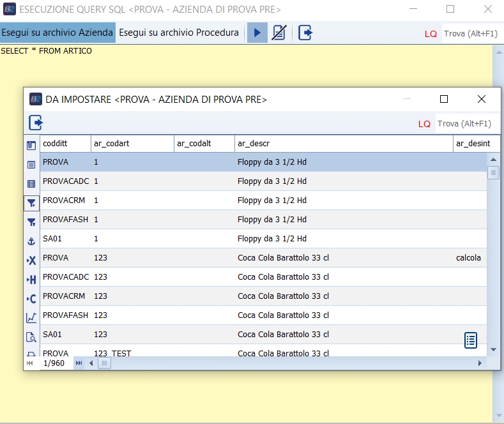
Task: Click exit icon in DA IMPOSTARE window
Action: pos(36,123)
